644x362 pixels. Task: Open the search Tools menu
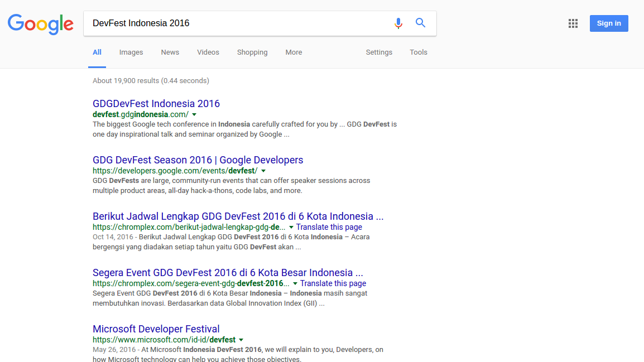point(419,52)
